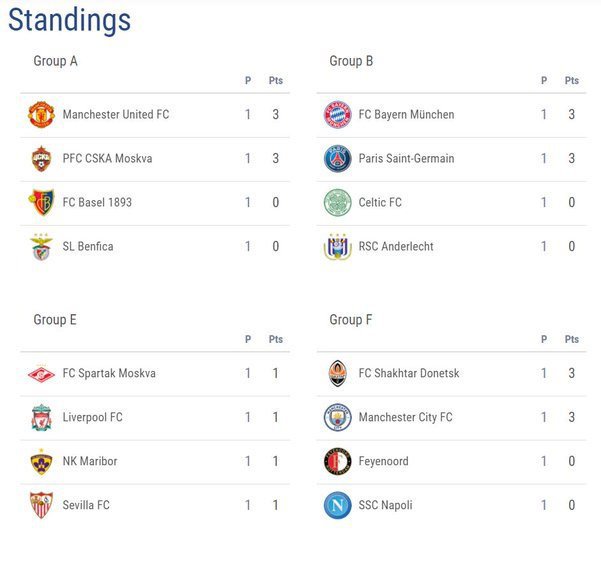Viewport: 601px width, 587px height.
Task: Click the Manchester City FC crest
Action: [x=337, y=418]
